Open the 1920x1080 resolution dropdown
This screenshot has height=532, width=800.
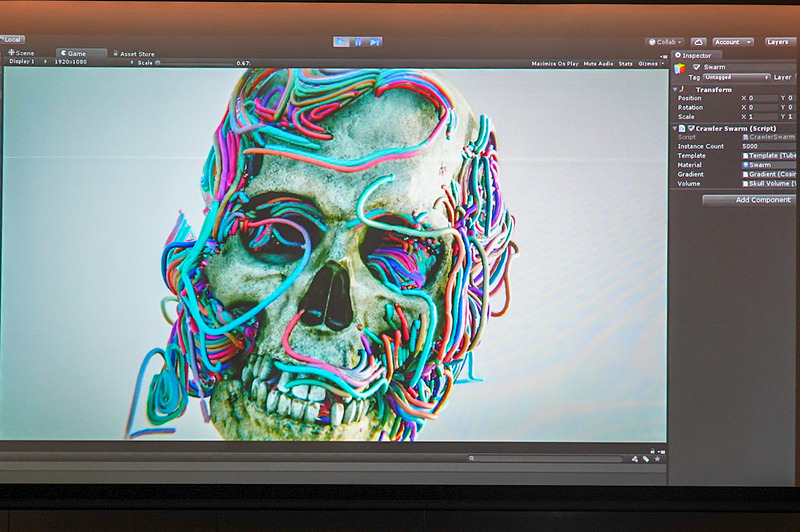click(x=92, y=62)
